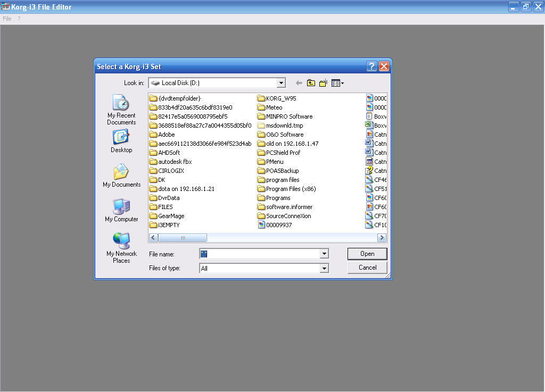The image size is (545, 392).
Task: Click the Create New Folder icon
Action: click(323, 83)
